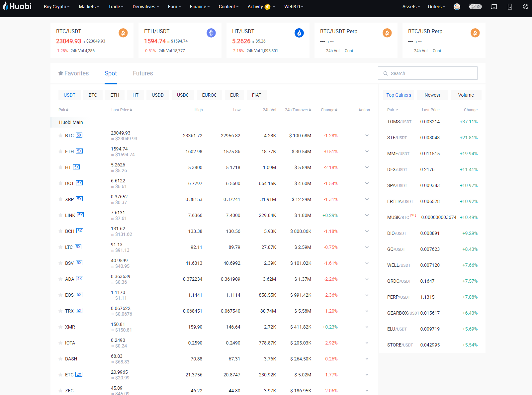The image size is (532, 395).
Task: Sort table by Last Price
Action: pyautogui.click(x=122, y=110)
